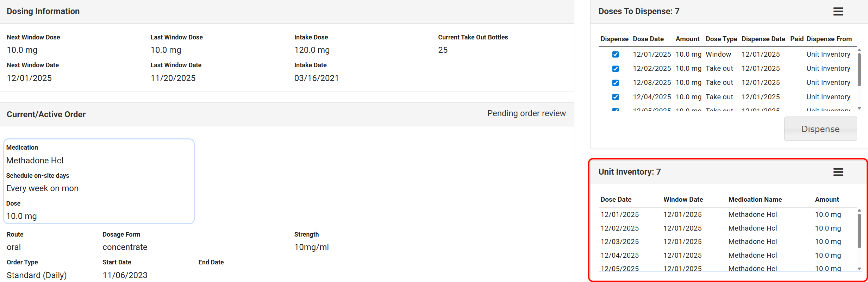
Task: Click the Dispense button
Action: click(820, 129)
